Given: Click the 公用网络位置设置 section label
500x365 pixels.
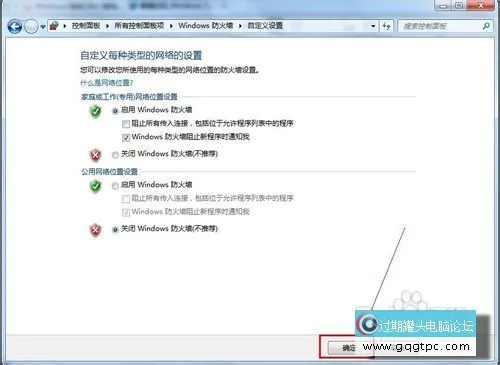Looking at the screenshot, I should pos(109,172).
